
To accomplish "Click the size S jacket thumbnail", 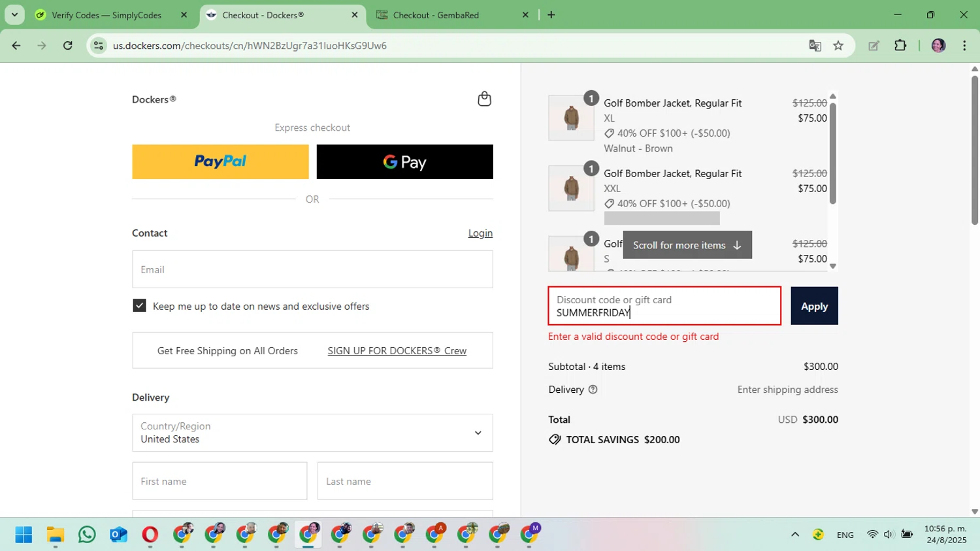I will (x=571, y=254).
